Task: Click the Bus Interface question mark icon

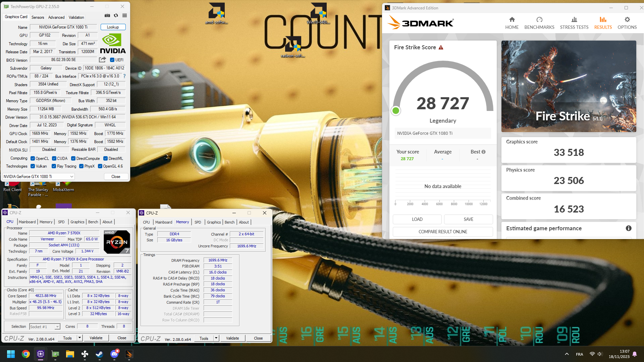Action: point(124,76)
